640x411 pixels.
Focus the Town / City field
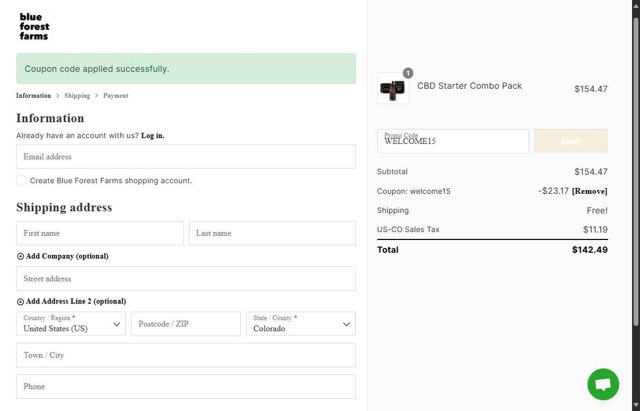(186, 355)
